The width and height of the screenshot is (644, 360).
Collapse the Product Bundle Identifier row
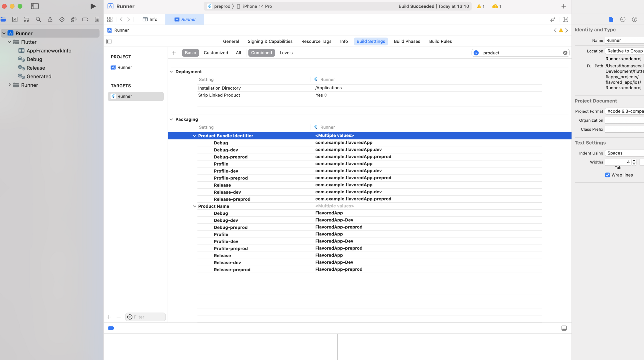click(x=195, y=136)
